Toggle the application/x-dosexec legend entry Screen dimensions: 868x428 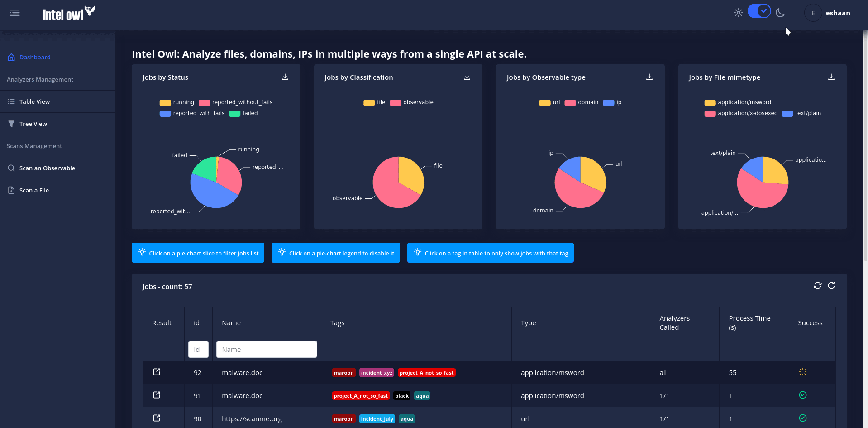(x=741, y=113)
